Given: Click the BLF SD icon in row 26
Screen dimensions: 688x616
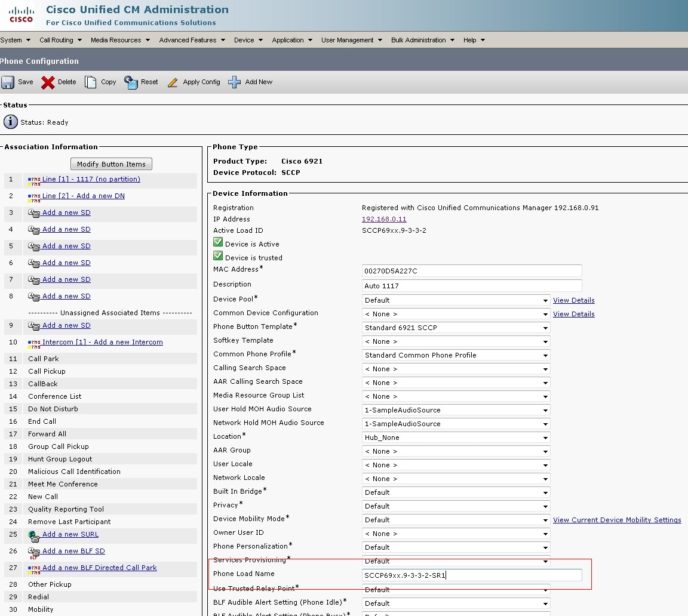Looking at the screenshot, I should [34, 552].
